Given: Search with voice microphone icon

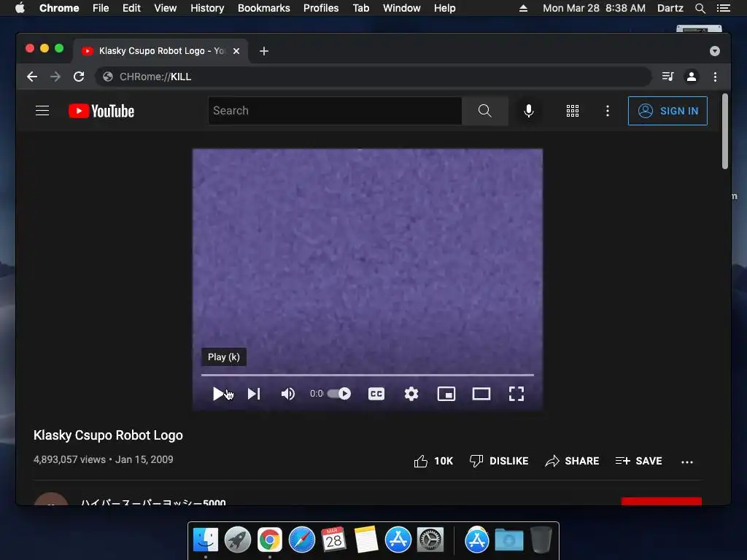Looking at the screenshot, I should [x=529, y=111].
